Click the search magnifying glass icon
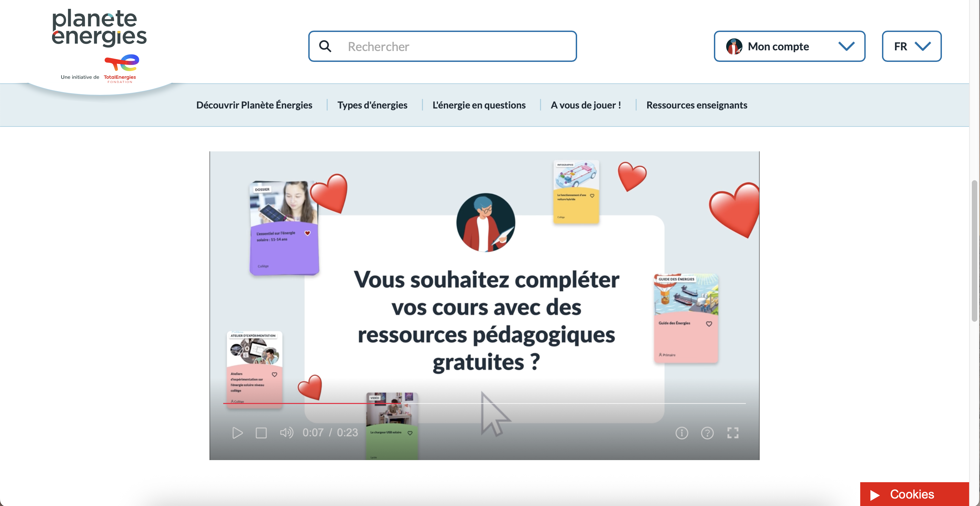Screen dimensions: 980x506 [325, 46]
